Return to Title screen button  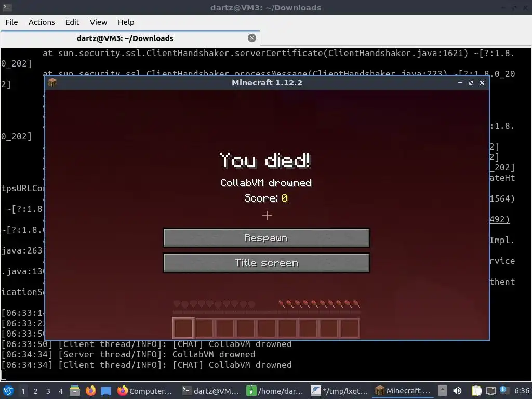267,262
